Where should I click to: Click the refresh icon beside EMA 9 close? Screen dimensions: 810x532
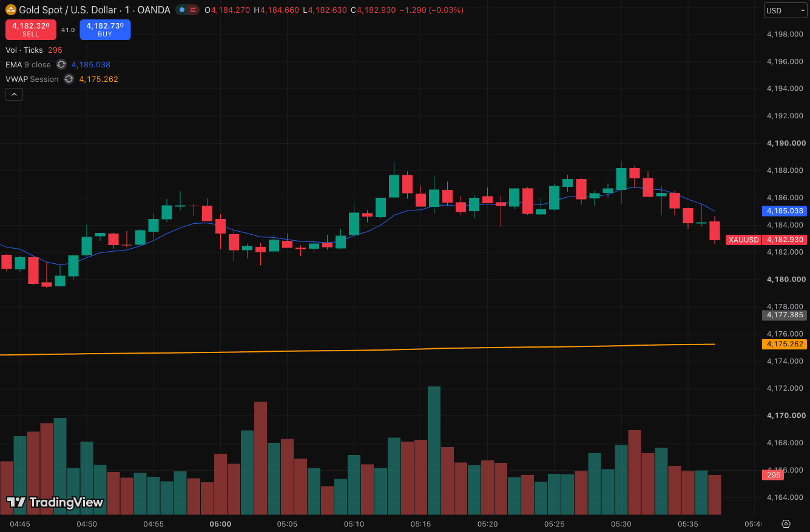(61, 64)
